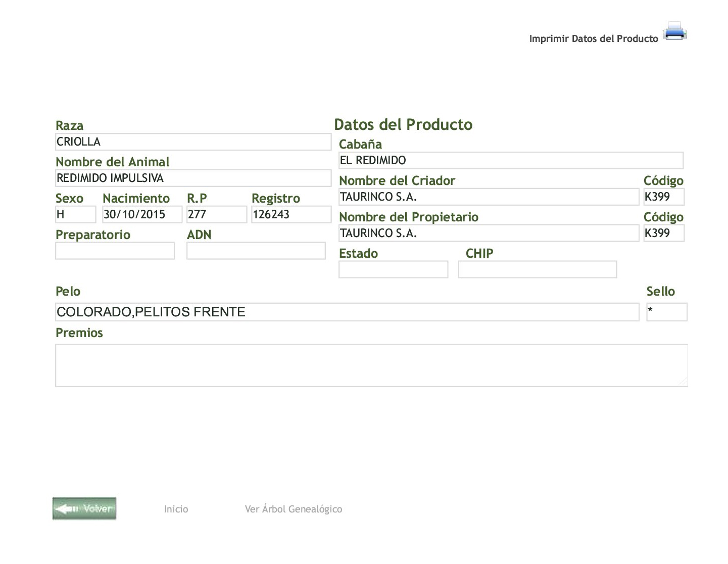Click Imprimir Datos del Producto text
Screen dimensions: 728x564
pyautogui.click(x=593, y=39)
